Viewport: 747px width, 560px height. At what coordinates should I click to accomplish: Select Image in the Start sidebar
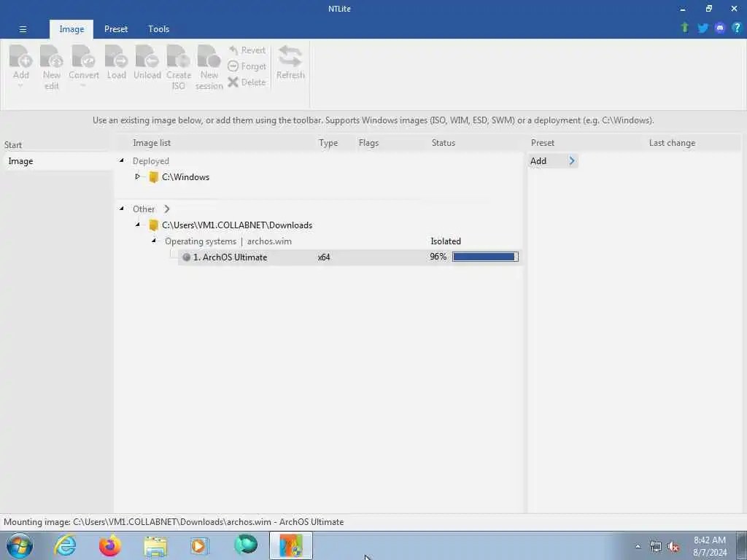(57, 161)
